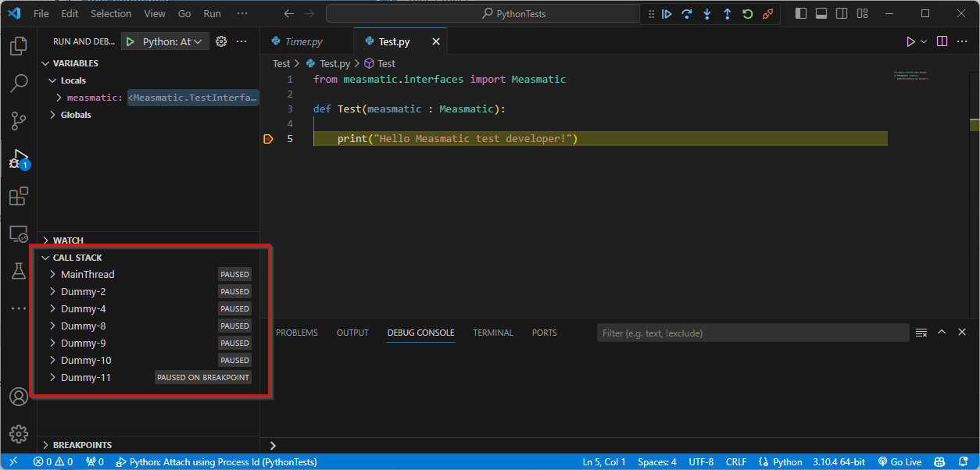Image resolution: width=980 pixels, height=470 pixels.
Task: Open the Edit menu
Action: coord(70,14)
